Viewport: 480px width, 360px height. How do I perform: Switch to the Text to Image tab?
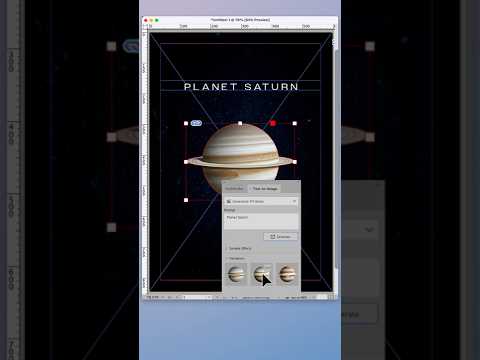265,189
